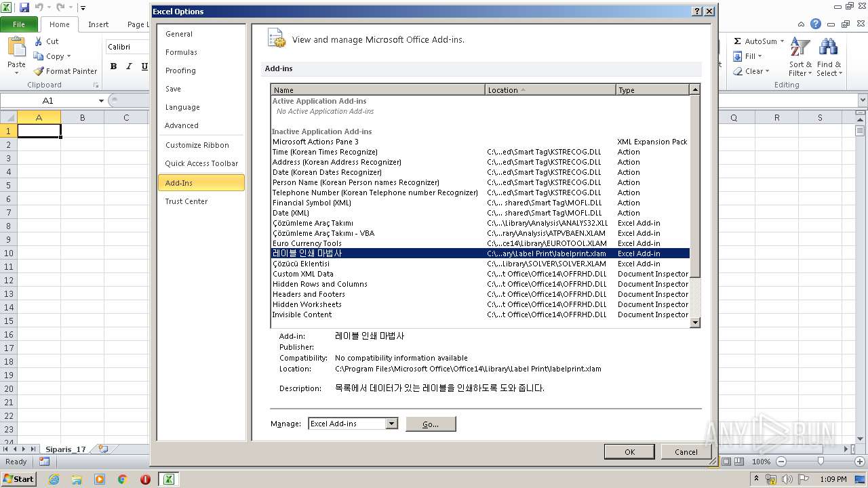Toggle Italic formatting in the ribbon

[129, 66]
